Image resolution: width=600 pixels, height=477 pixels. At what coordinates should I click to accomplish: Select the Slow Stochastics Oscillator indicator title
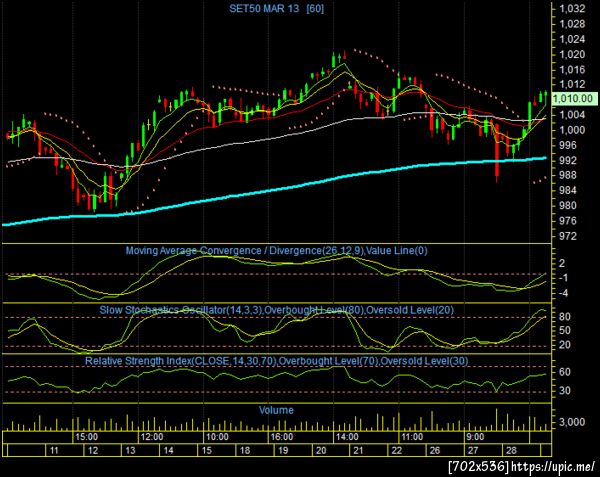tap(277, 310)
